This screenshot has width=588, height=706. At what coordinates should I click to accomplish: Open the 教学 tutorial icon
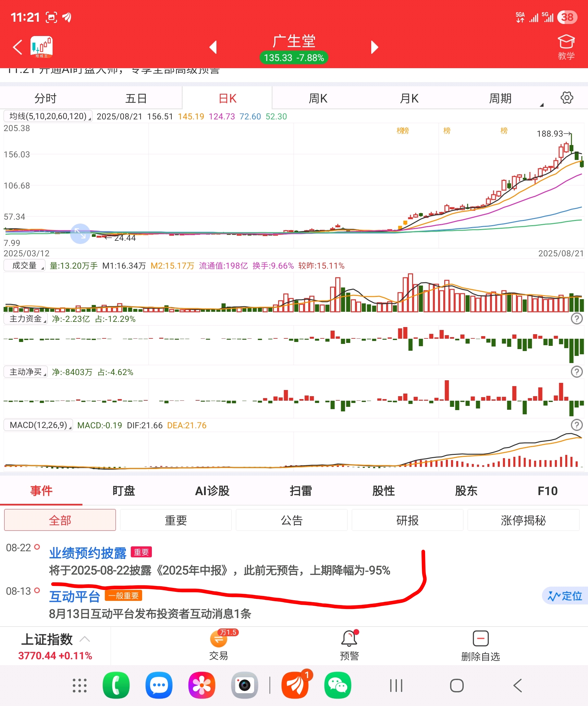tap(566, 47)
